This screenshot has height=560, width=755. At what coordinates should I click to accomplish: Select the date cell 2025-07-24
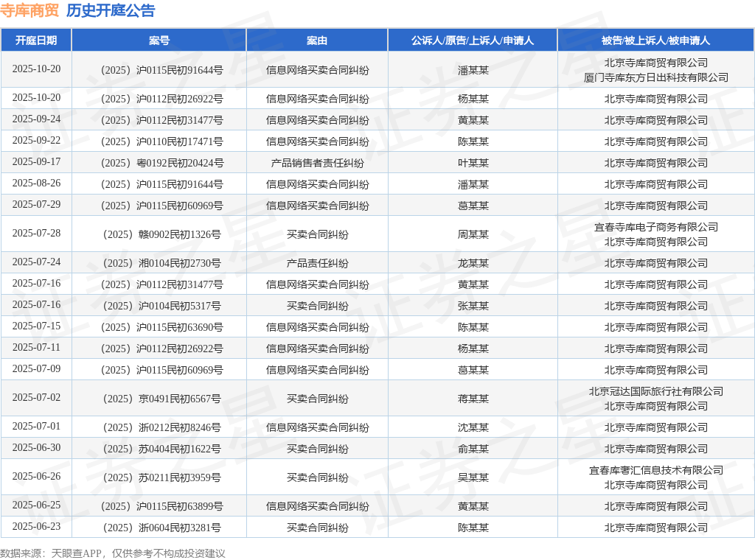tap(37, 262)
